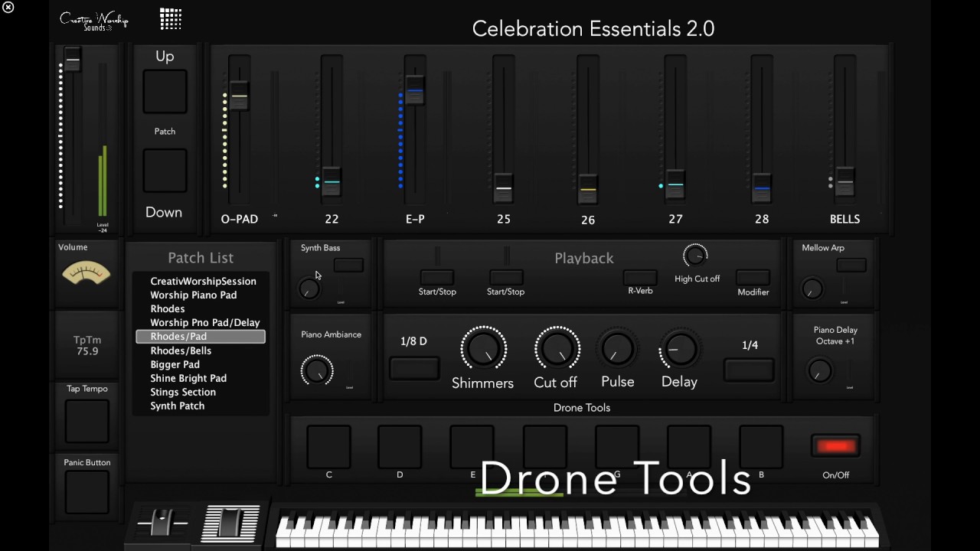The height and width of the screenshot is (551, 980).
Task: Move the BELLS channel fader
Action: click(x=844, y=181)
